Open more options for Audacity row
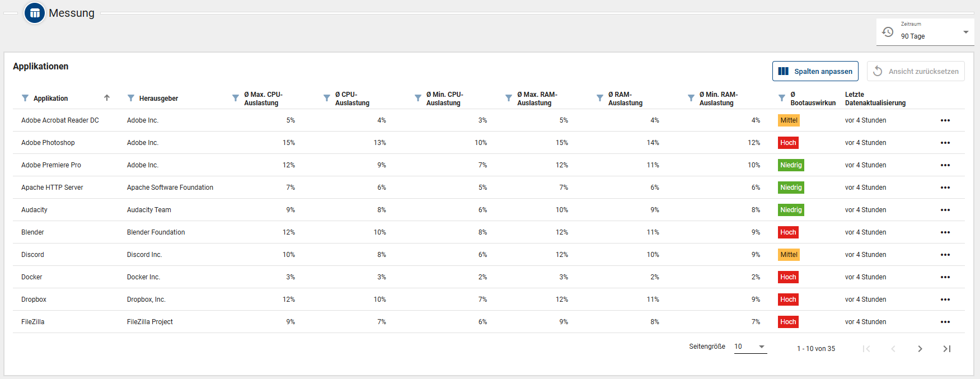 (x=945, y=210)
